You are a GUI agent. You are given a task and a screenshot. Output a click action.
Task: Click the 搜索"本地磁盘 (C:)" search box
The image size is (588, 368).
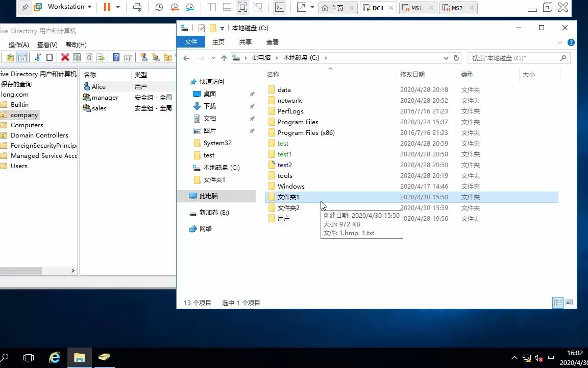coord(519,58)
